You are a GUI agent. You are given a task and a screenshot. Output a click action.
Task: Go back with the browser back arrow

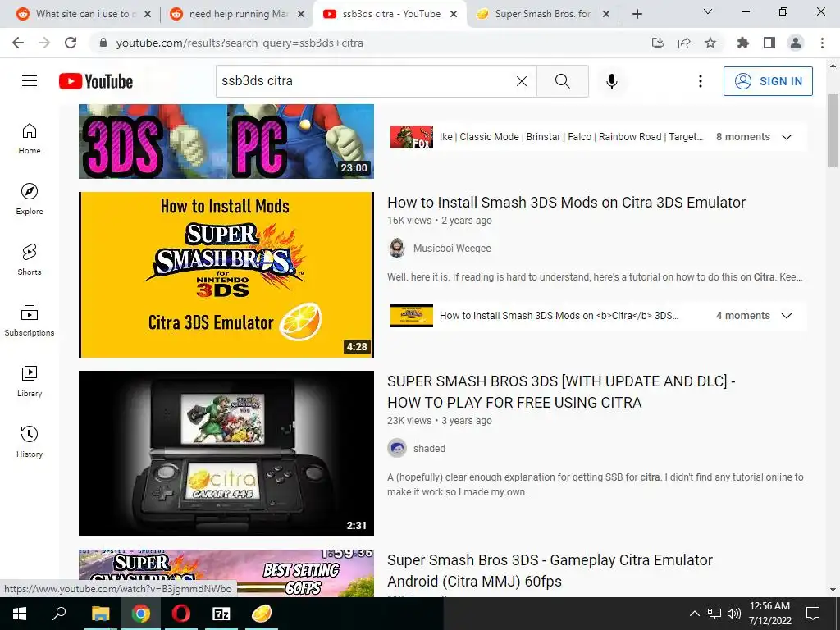(18, 43)
